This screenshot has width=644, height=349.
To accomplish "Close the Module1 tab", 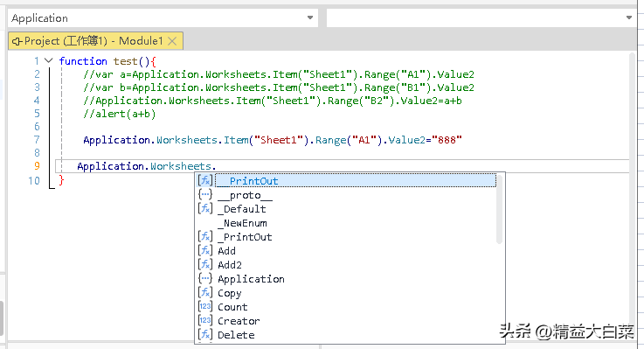I will (172, 41).
